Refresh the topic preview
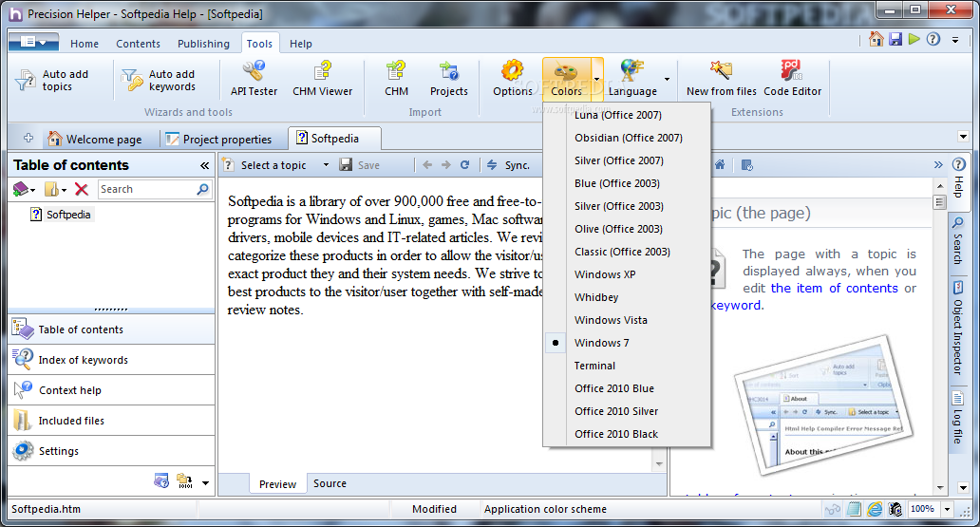The height and width of the screenshot is (527, 980). (x=464, y=165)
